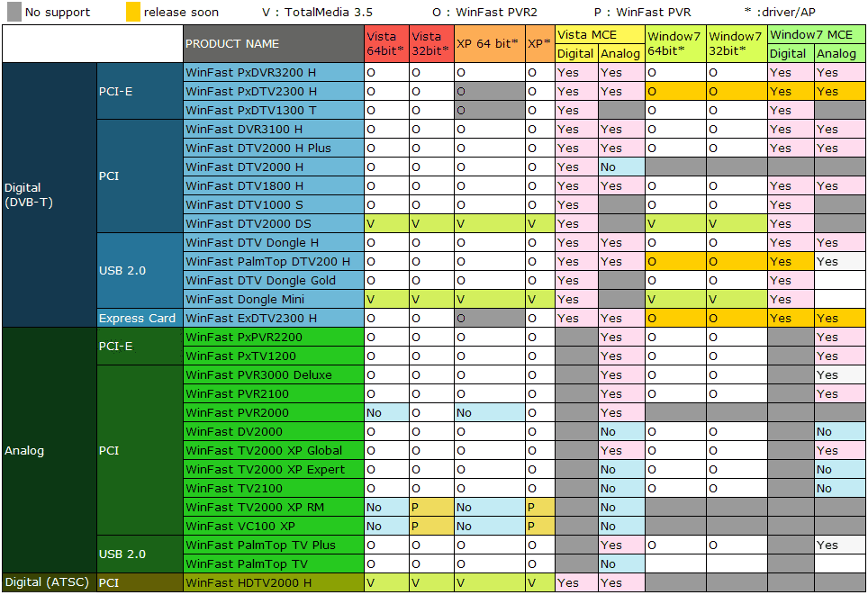Click the Vista 64bit* column header

pyautogui.click(x=386, y=44)
